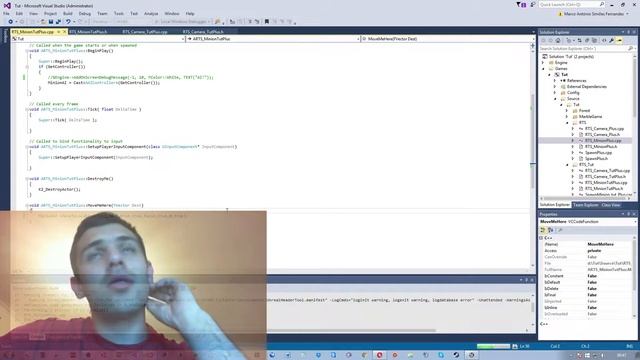The width and height of the screenshot is (640, 360).
Task: Click the Solution Explorer search magnifier icon
Action: (631, 49)
